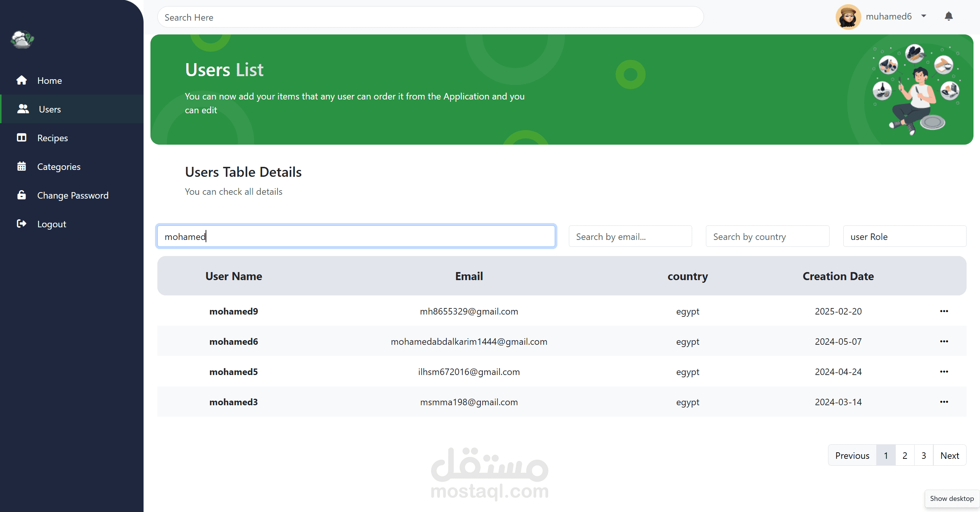Click creation date 2024-03-14
The height and width of the screenshot is (512, 980).
point(838,402)
